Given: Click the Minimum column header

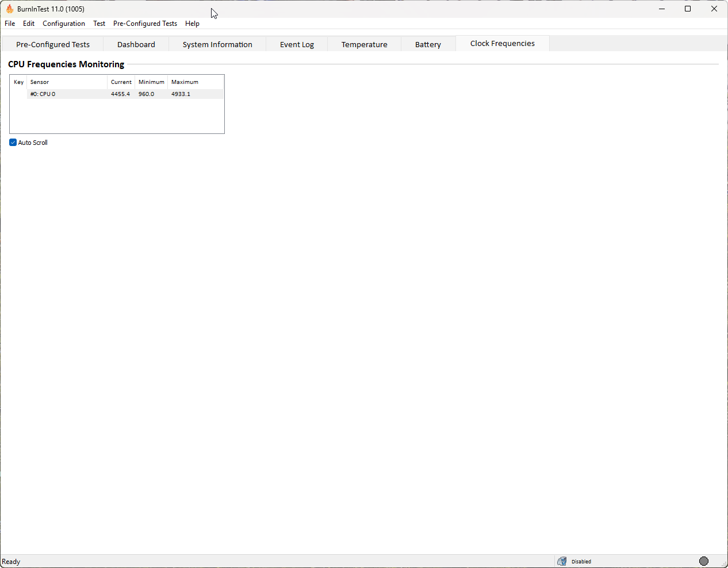Looking at the screenshot, I should pyautogui.click(x=151, y=82).
